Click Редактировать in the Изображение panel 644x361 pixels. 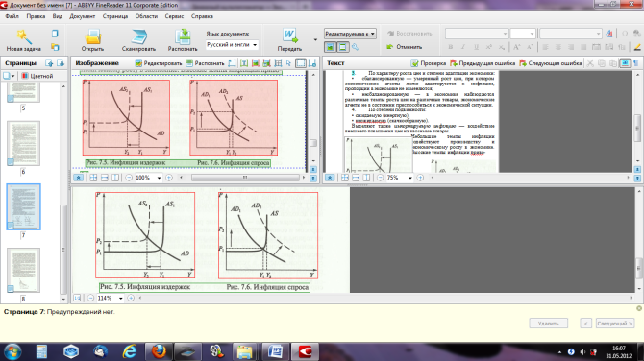tap(159, 63)
